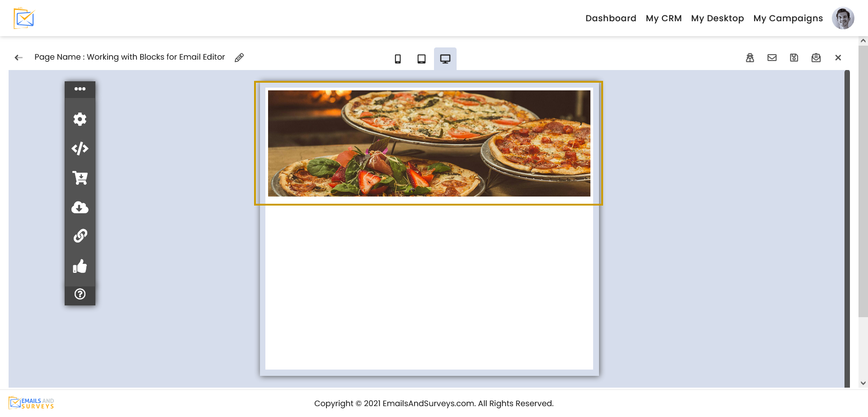Expand the sidebar with the ellipsis icon
868x417 pixels.
click(x=80, y=89)
